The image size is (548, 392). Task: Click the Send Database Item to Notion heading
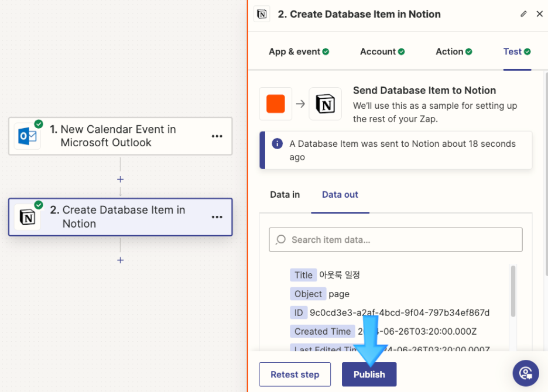click(x=424, y=90)
